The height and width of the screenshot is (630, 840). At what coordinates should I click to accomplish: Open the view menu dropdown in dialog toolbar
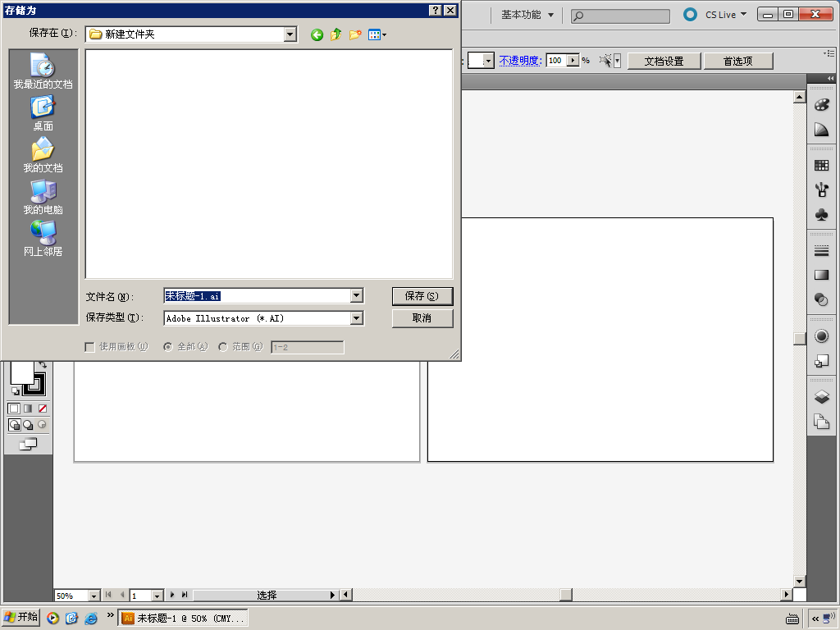(x=377, y=34)
